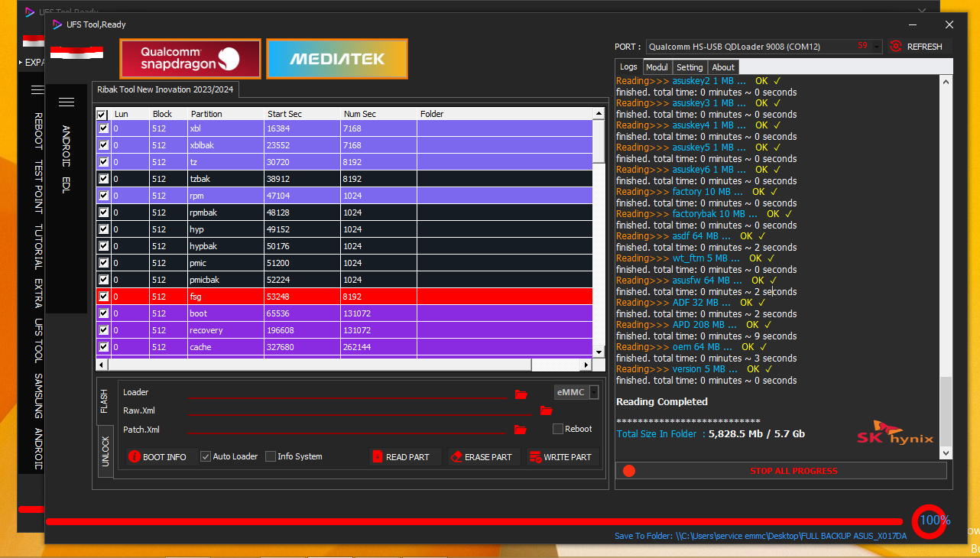Click the Start Sec column header
This screenshot has height=558, width=980.
[302, 114]
